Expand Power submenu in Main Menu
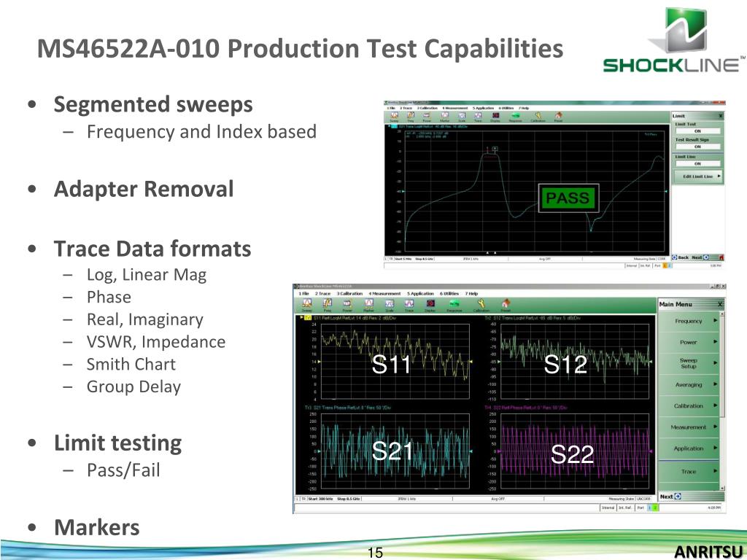This screenshot has height=560, width=747. pyautogui.click(x=689, y=342)
